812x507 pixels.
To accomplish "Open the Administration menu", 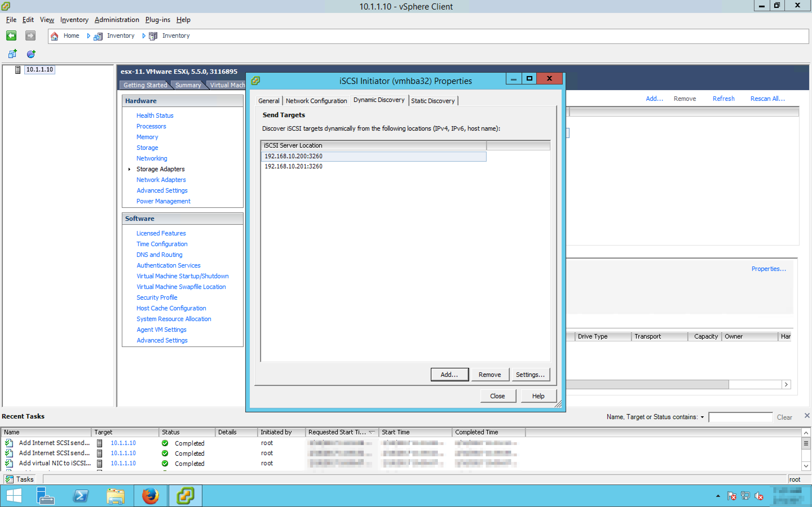I will pyautogui.click(x=116, y=20).
